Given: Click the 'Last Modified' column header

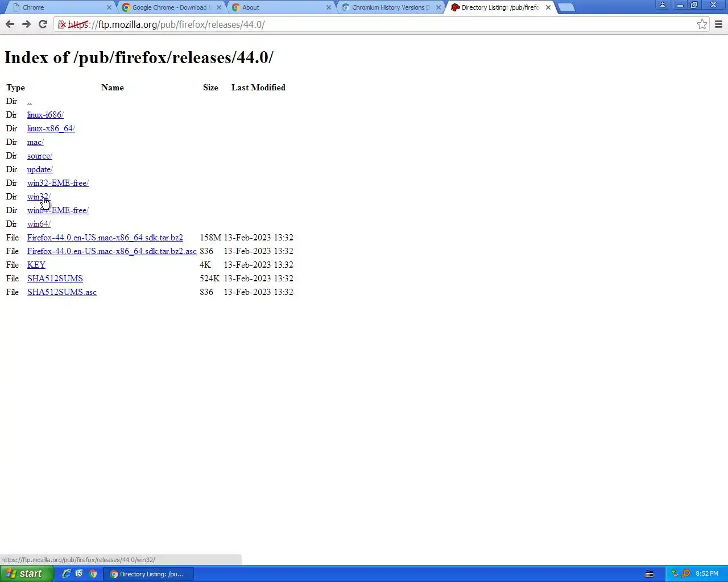Looking at the screenshot, I should (258, 88).
